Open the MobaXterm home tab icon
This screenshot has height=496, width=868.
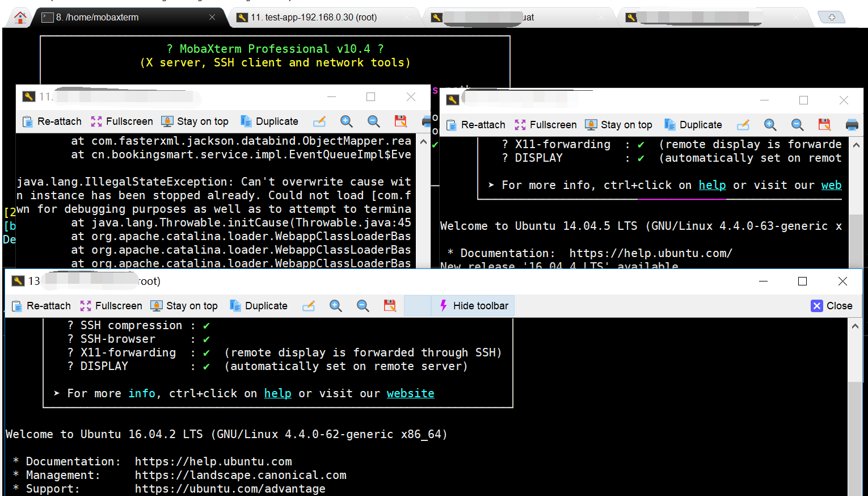tap(20, 18)
